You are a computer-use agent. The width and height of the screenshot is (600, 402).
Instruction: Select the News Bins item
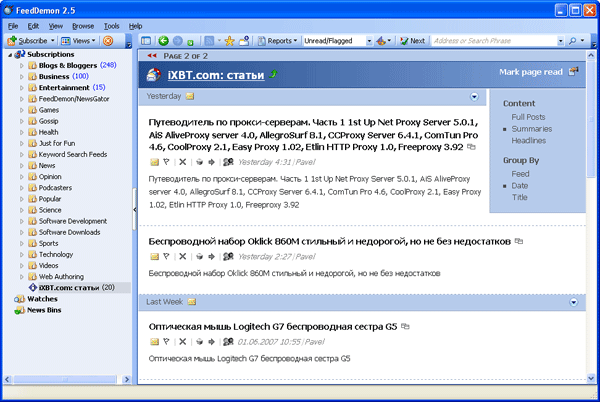click(x=44, y=310)
